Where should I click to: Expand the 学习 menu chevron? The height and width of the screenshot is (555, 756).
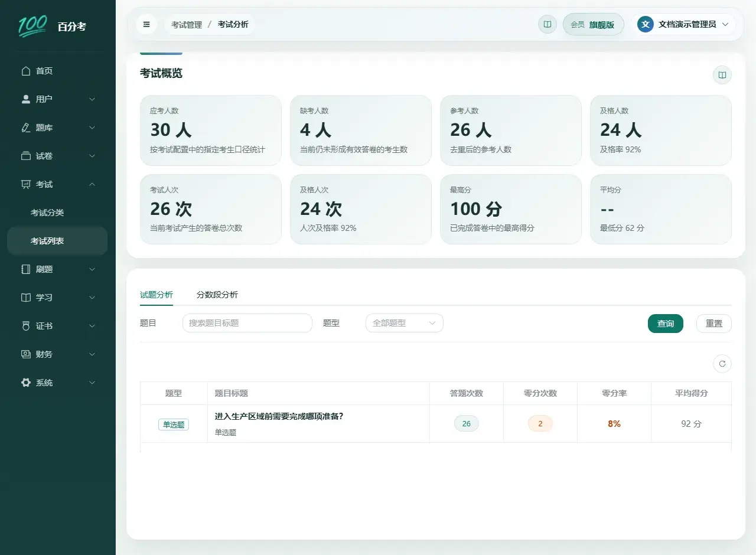92,298
